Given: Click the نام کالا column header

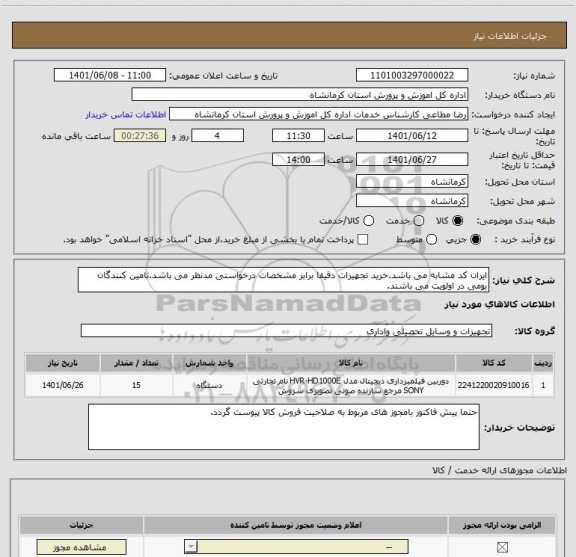Looking at the screenshot, I should tap(351, 363).
